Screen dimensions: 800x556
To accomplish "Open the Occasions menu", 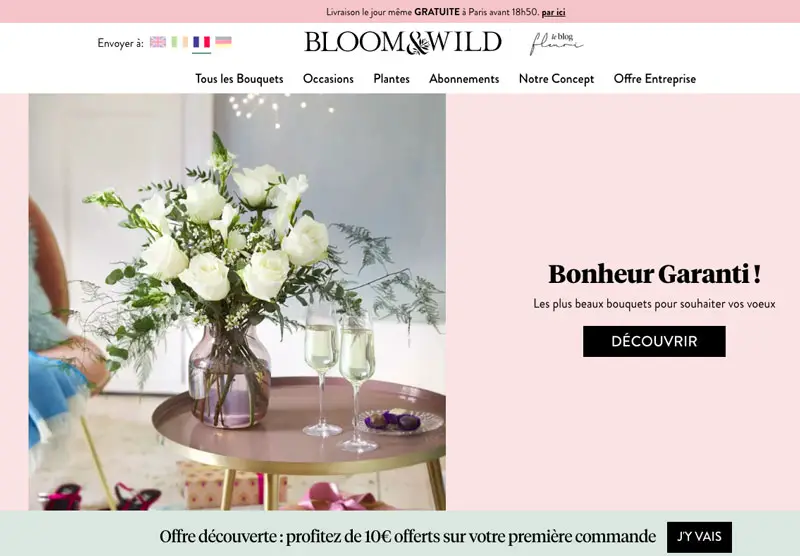I will tap(328, 79).
